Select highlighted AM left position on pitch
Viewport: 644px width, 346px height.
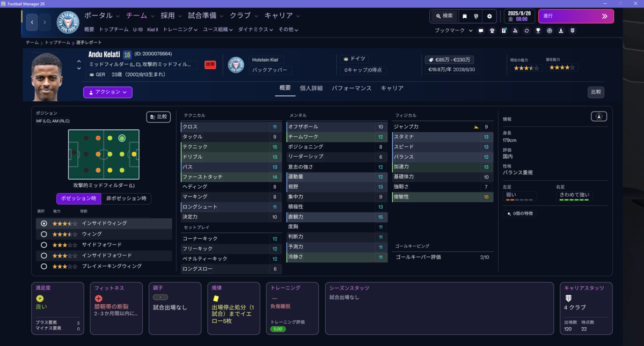(122, 138)
